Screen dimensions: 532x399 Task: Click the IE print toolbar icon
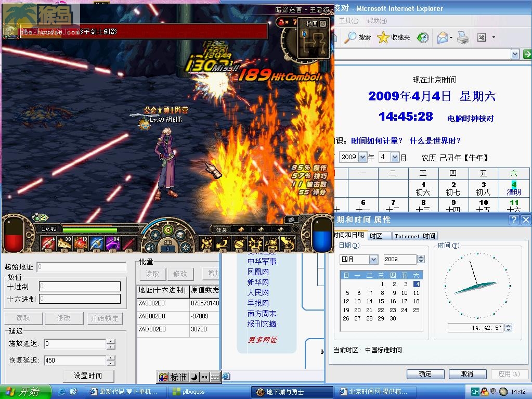click(463, 37)
